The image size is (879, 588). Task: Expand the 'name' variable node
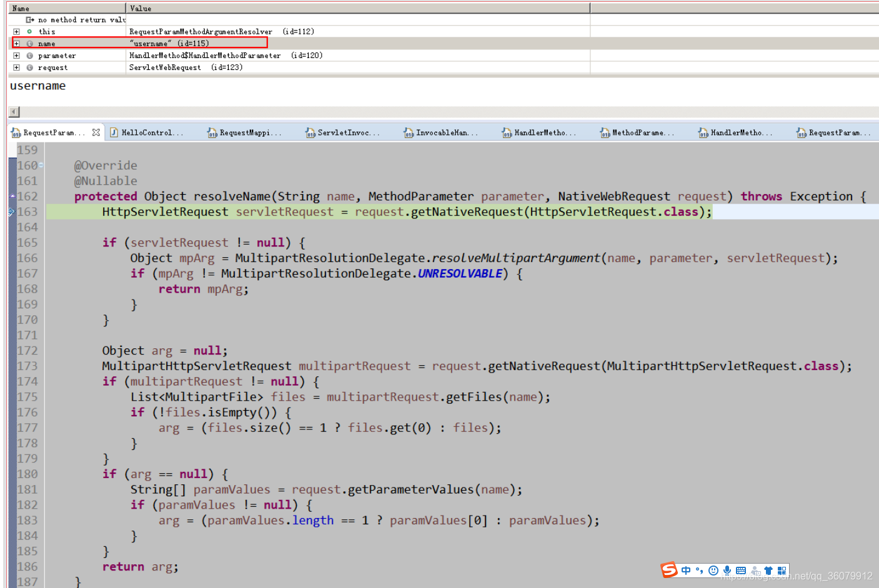(x=16, y=44)
